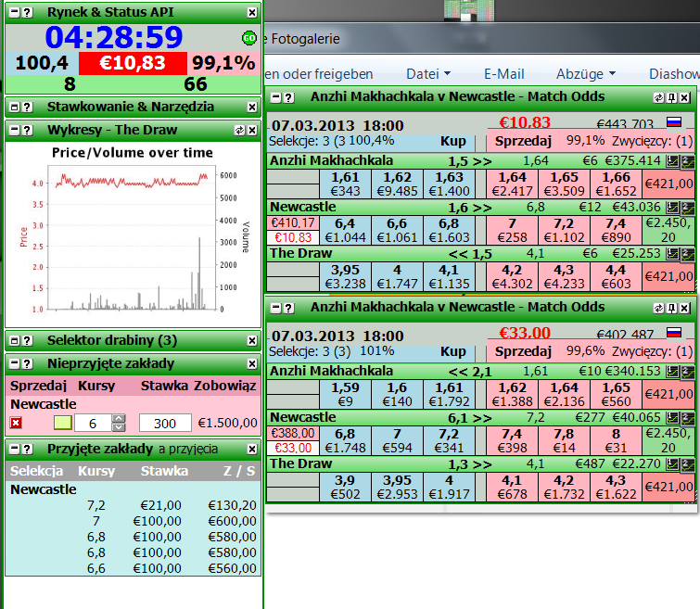Expand the Selektor drabiny (3) panel
The image size is (700, 609).
point(14,341)
